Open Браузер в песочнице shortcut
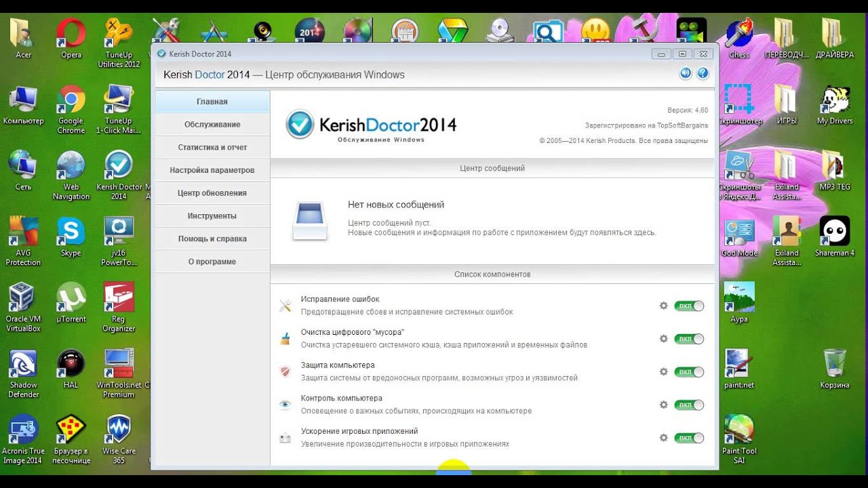 tap(71, 439)
